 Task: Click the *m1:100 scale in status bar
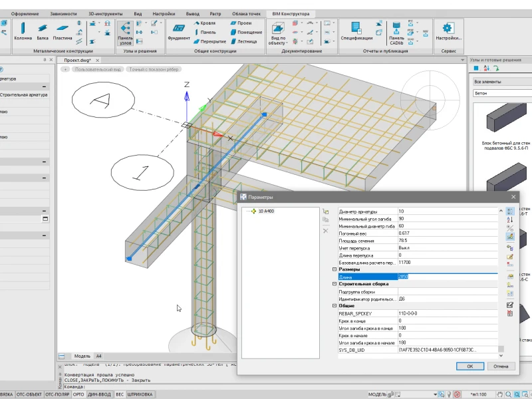point(478,394)
